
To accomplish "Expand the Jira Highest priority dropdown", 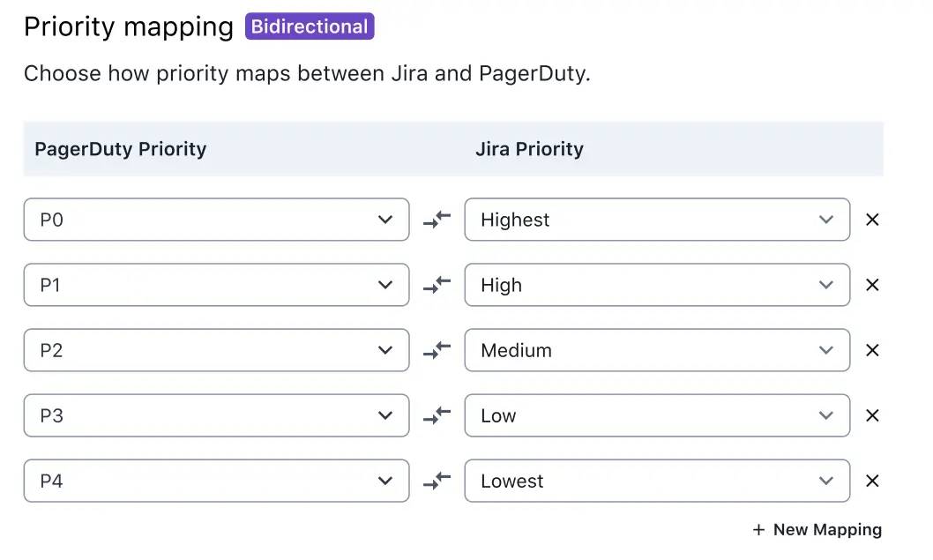I will tap(657, 220).
